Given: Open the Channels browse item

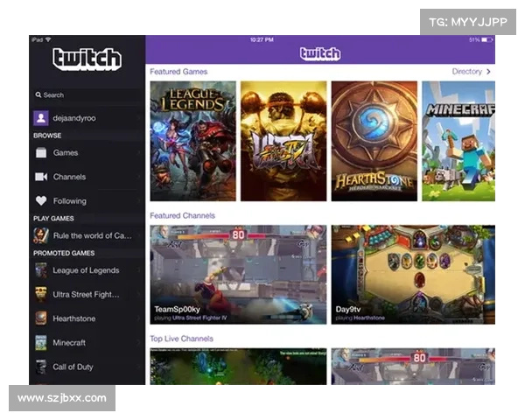Looking at the screenshot, I should pyautogui.click(x=87, y=177).
